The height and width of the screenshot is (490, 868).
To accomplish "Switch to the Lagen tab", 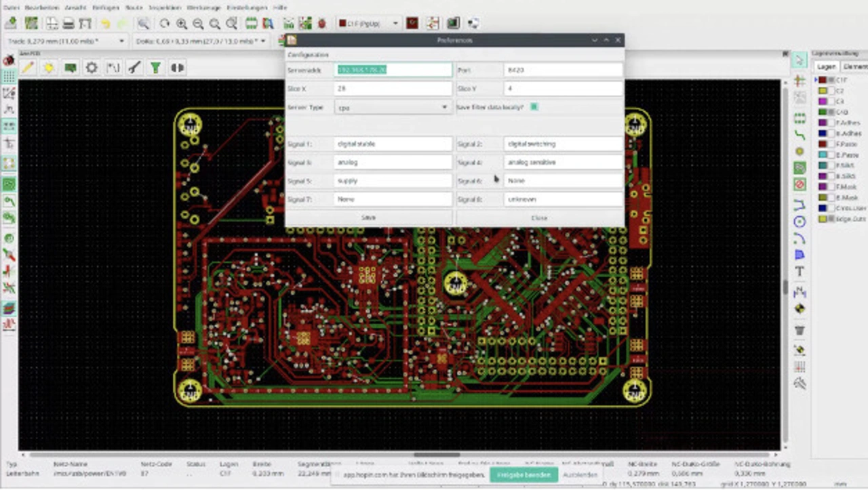I will pos(826,66).
